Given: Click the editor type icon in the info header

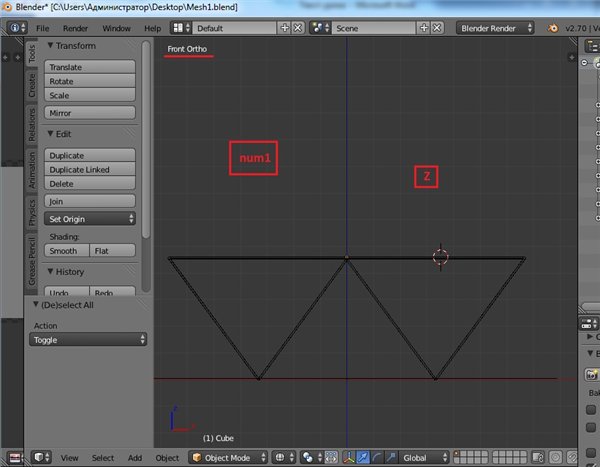Looking at the screenshot, I should click(x=16, y=28).
